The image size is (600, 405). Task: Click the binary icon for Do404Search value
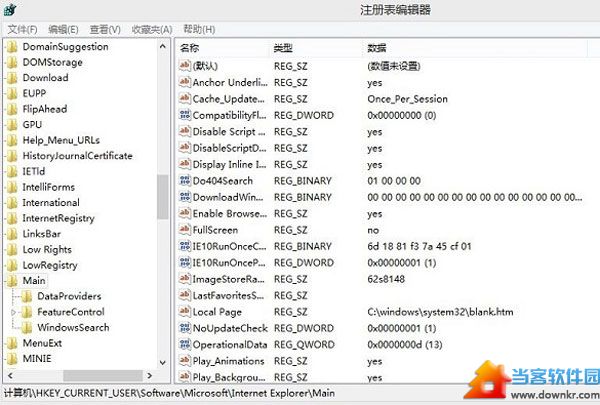coord(185,180)
